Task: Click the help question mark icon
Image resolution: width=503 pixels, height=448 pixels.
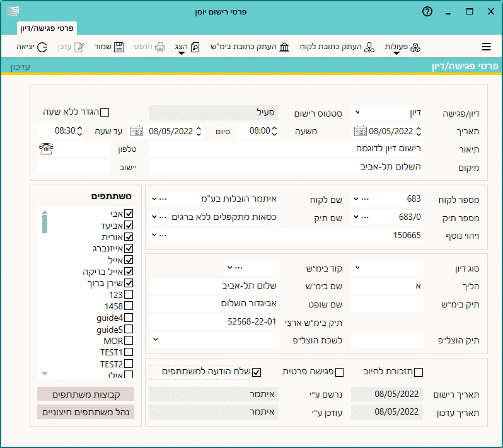Action: click(427, 12)
